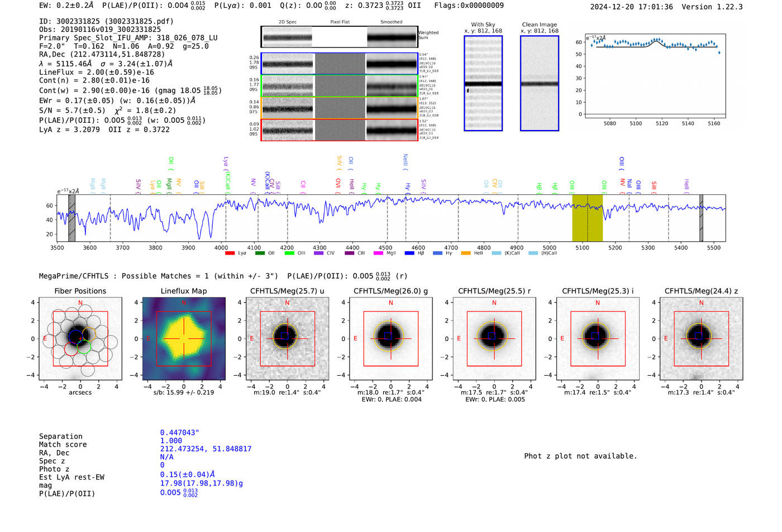Click the Flags:0x00000009 header text

(x=469, y=6)
